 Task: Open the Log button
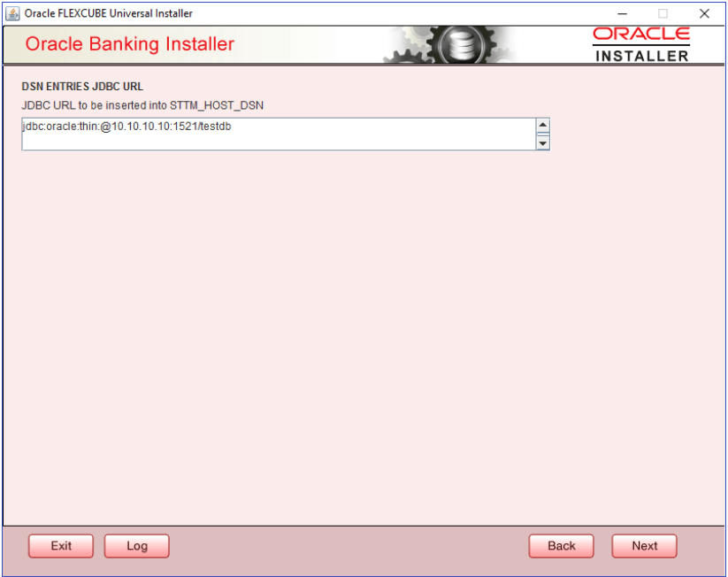tap(136, 546)
